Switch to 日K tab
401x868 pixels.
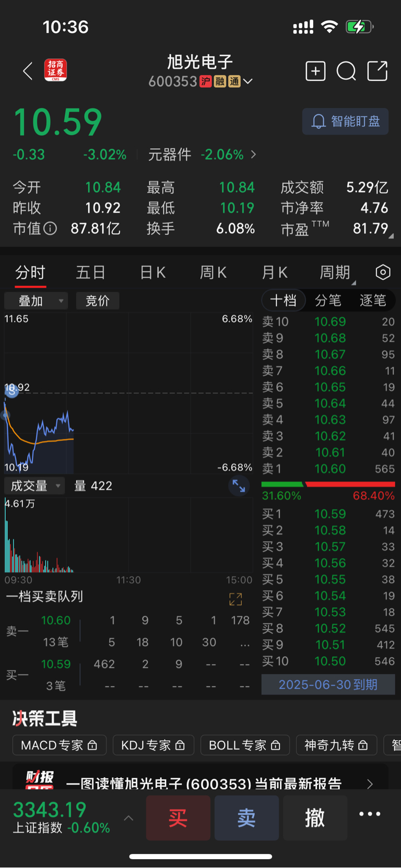152,272
